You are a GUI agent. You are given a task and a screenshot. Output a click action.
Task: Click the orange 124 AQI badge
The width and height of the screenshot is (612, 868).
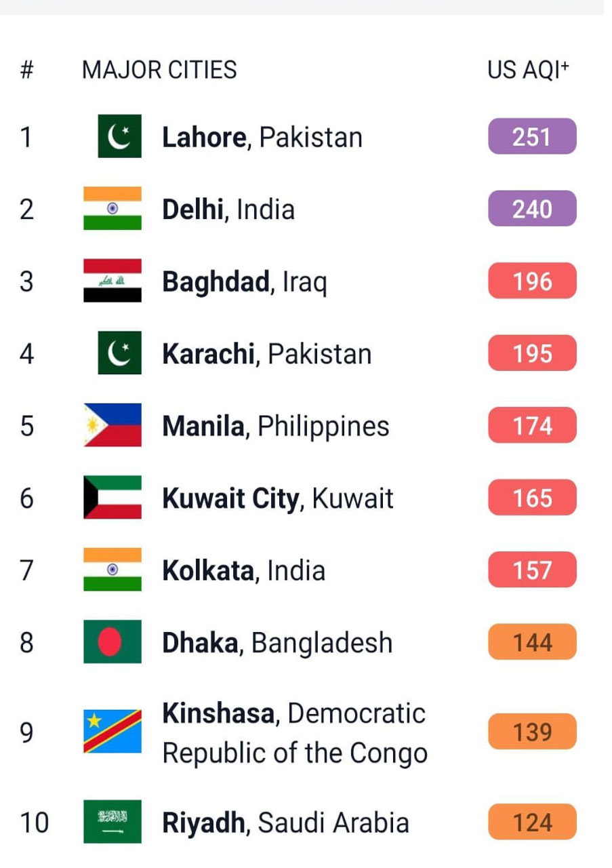pyautogui.click(x=532, y=822)
